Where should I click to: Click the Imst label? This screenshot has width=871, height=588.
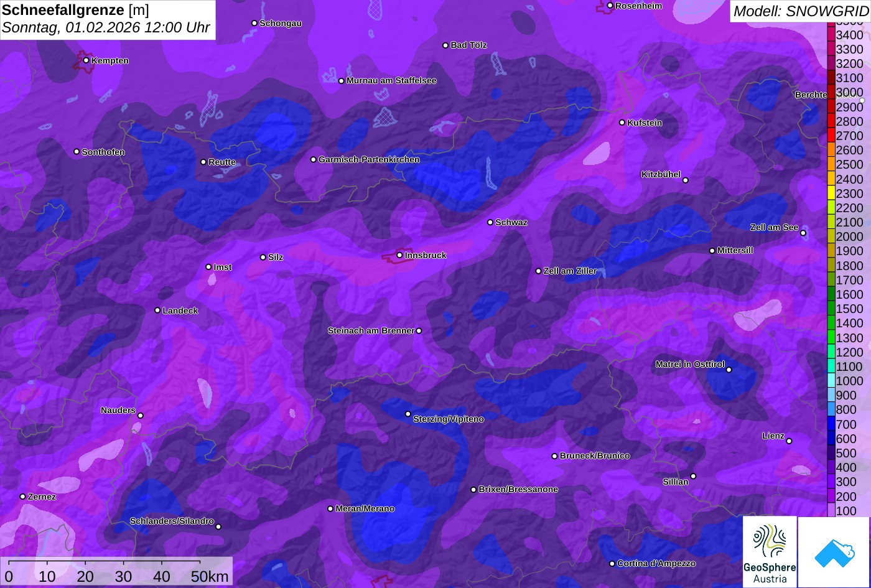223,268
